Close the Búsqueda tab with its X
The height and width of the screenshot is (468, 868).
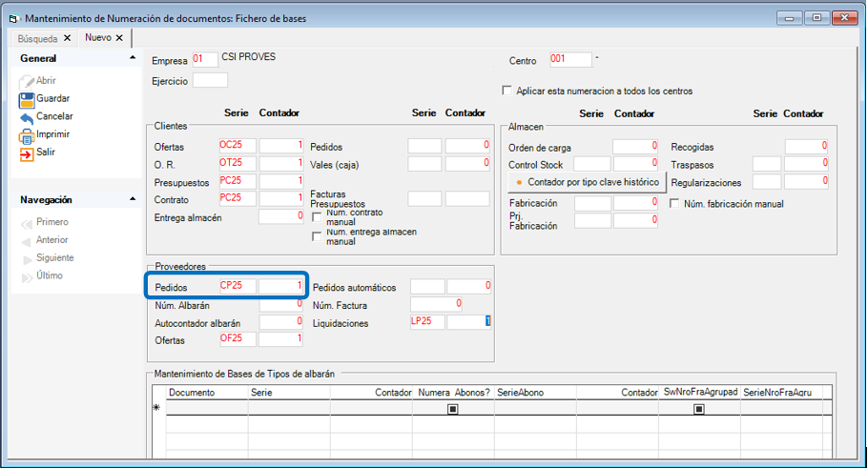pyautogui.click(x=67, y=38)
